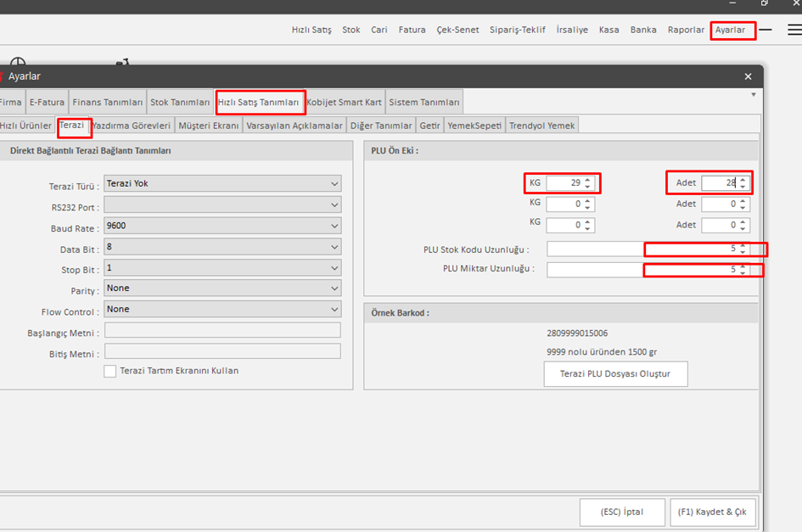
Task: Open the Hızlı Ürünler sub-tab
Action: pos(25,126)
